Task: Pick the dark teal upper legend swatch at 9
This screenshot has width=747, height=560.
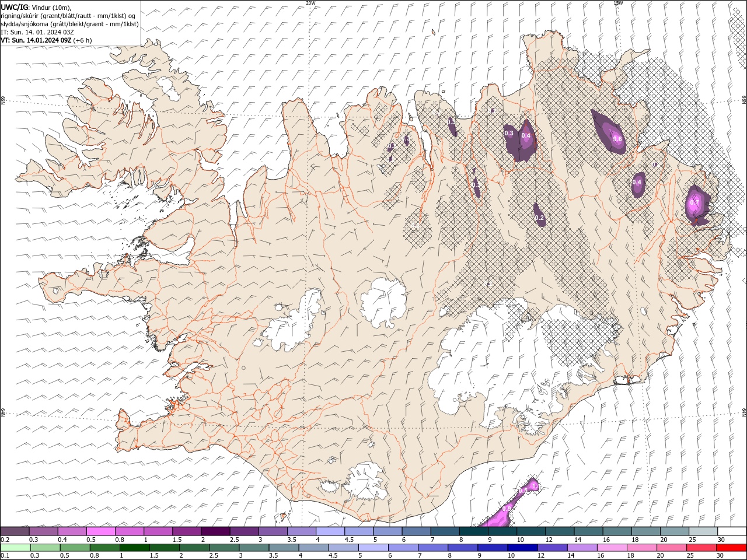Action: [502, 531]
